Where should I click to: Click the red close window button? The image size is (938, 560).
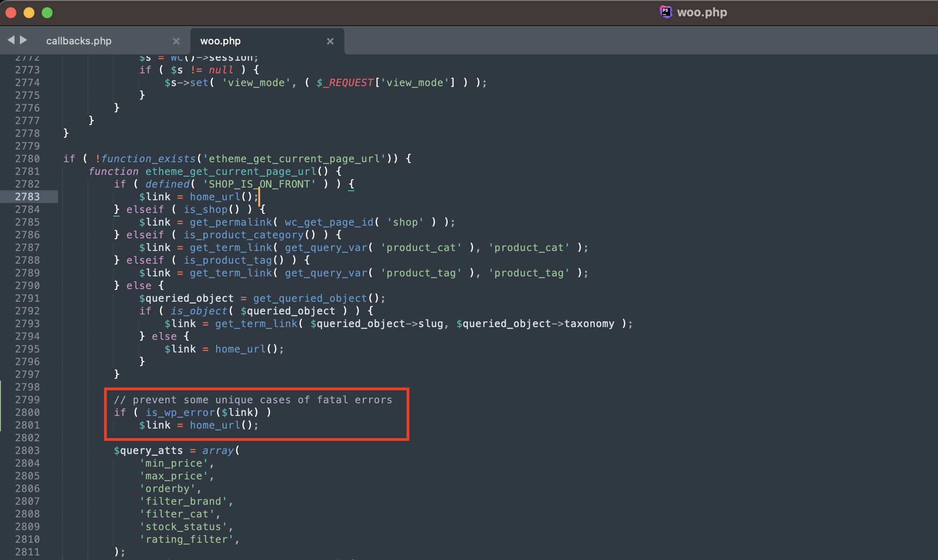click(11, 13)
